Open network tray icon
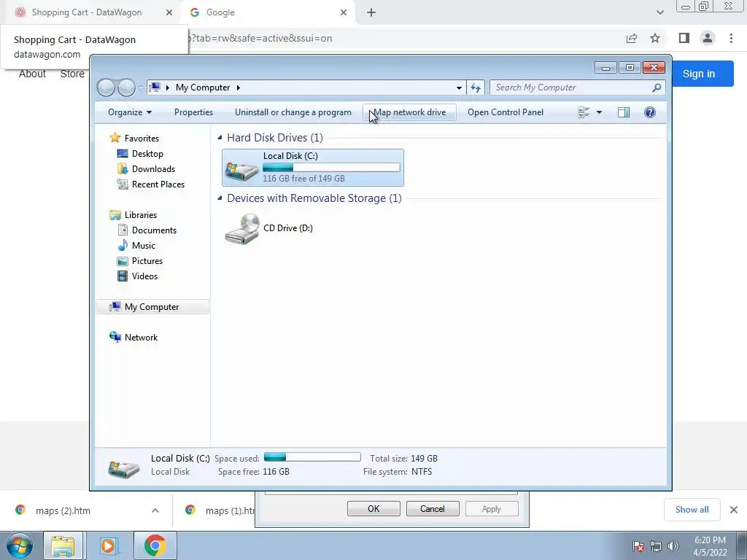 (x=656, y=546)
